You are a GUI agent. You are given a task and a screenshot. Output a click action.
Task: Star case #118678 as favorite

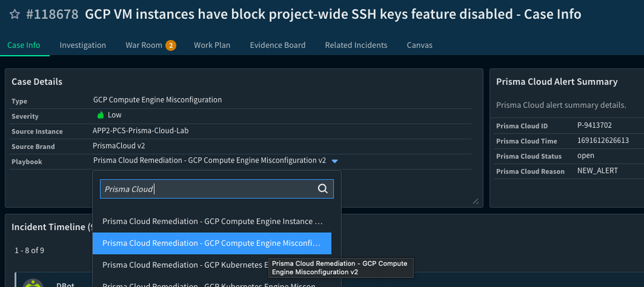[x=14, y=14]
